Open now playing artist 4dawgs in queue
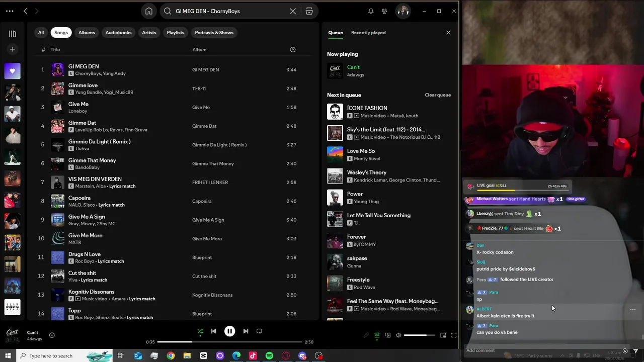 356,75
